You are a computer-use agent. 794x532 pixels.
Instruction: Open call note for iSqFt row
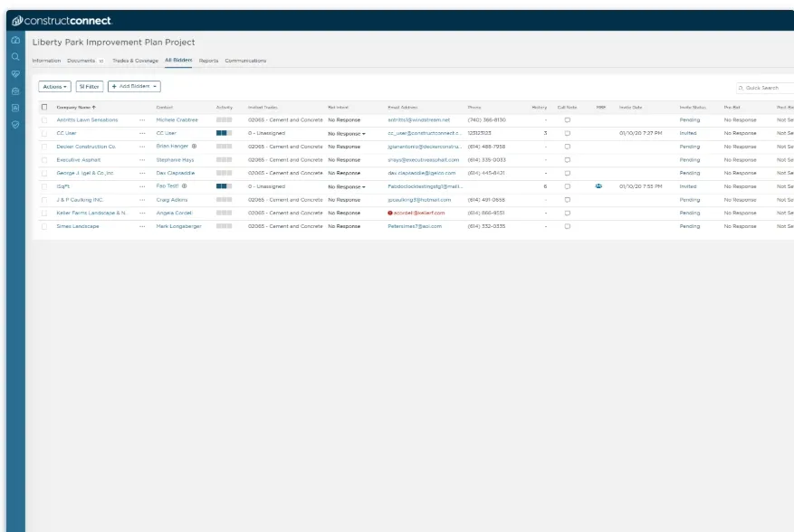tap(567, 186)
